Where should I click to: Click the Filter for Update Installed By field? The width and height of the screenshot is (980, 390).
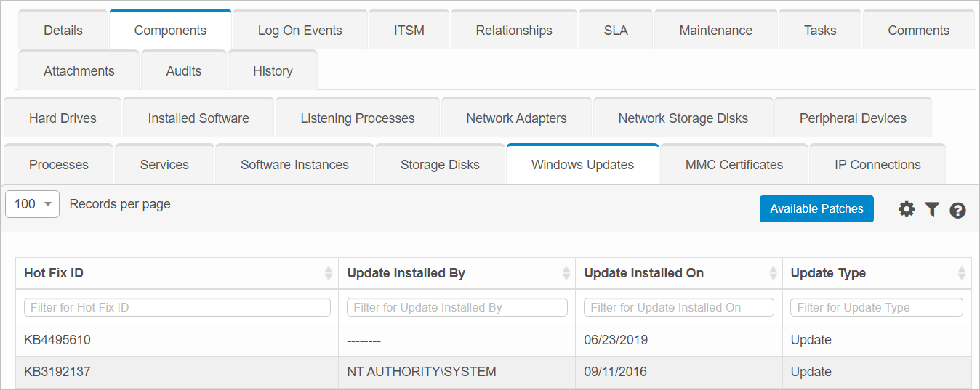(457, 307)
